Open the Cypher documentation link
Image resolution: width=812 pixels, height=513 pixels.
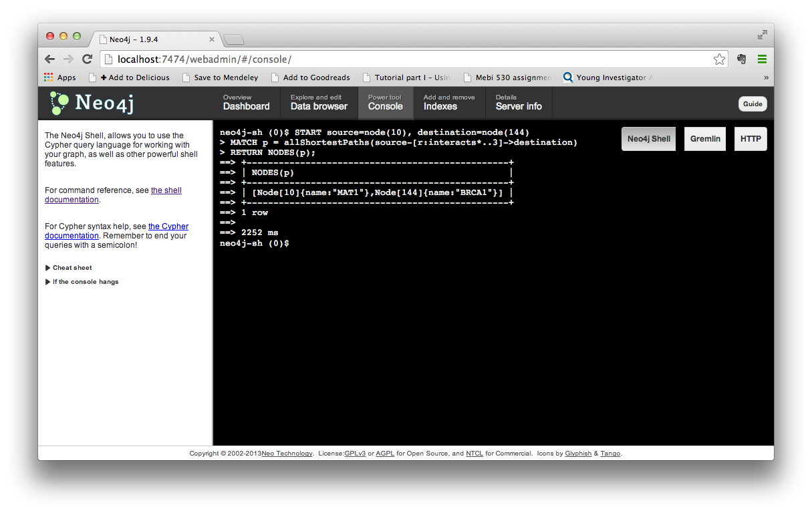tap(116, 231)
